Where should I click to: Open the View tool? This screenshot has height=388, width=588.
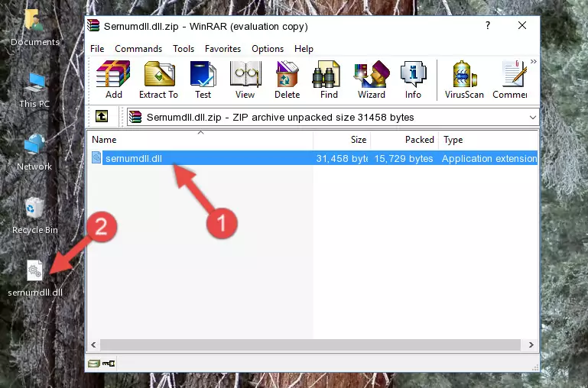245,79
